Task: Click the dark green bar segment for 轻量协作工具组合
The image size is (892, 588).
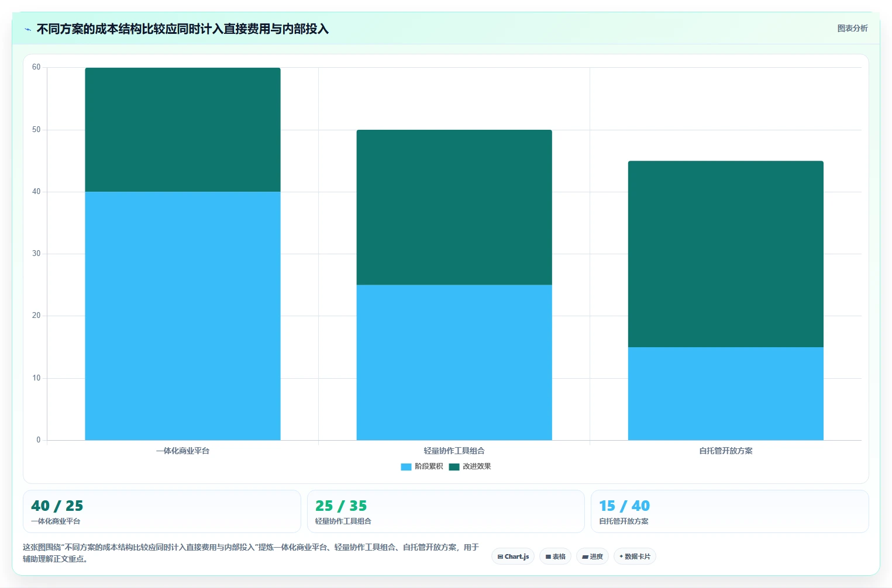Action: pos(454,207)
